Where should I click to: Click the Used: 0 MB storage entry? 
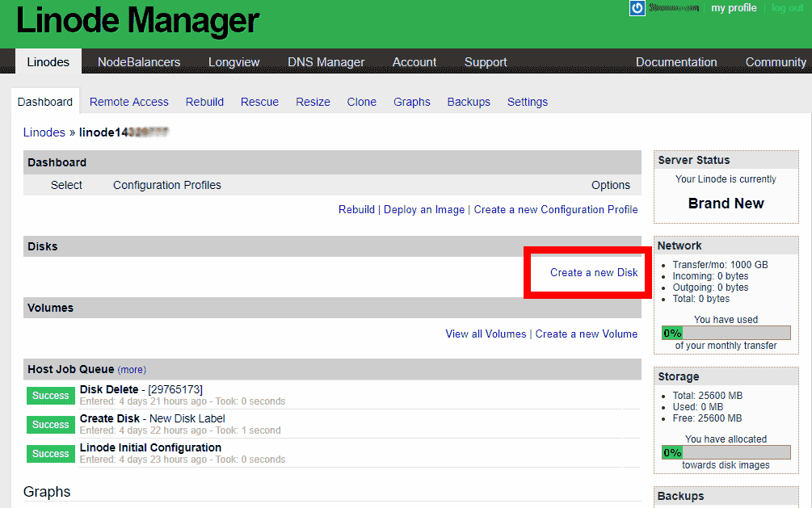pyautogui.click(x=697, y=407)
